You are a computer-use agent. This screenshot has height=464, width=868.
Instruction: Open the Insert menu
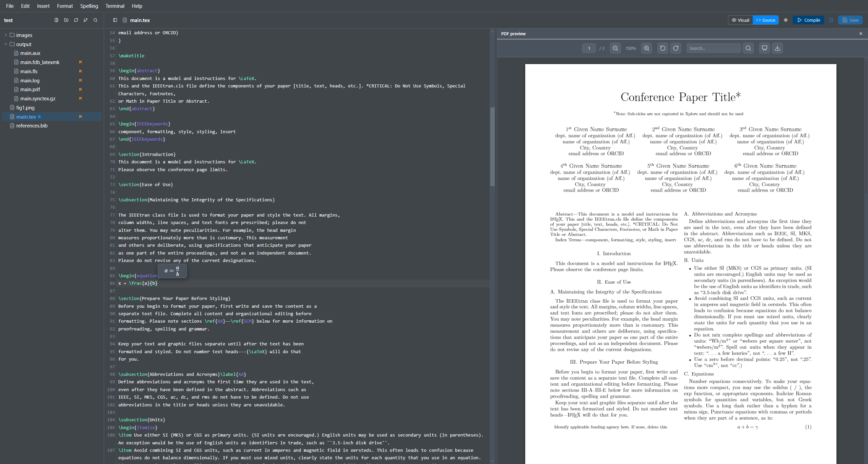pos(43,6)
